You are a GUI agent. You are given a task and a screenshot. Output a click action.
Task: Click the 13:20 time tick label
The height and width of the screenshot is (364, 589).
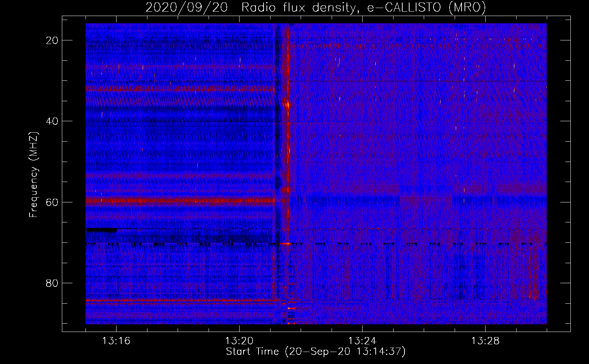pos(239,341)
